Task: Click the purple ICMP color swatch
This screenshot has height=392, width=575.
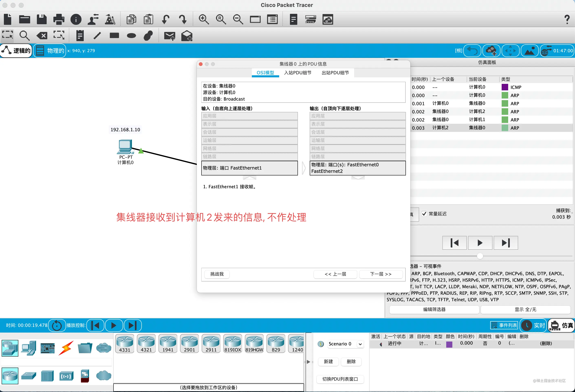Action: coord(505,87)
